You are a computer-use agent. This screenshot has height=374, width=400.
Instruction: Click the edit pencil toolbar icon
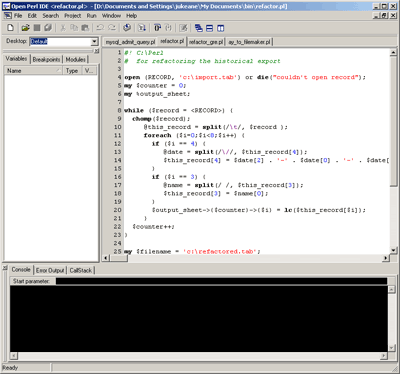click(183, 28)
